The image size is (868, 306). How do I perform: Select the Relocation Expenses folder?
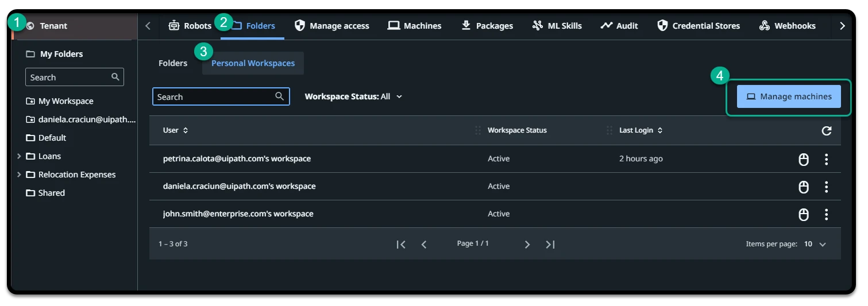pos(71,175)
